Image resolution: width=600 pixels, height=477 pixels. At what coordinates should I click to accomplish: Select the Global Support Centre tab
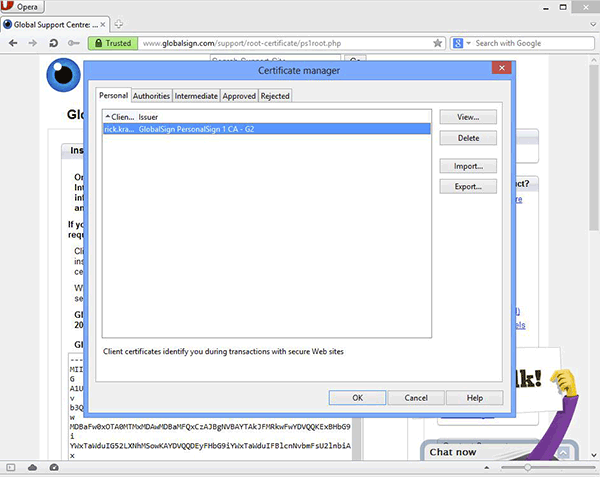55,24
